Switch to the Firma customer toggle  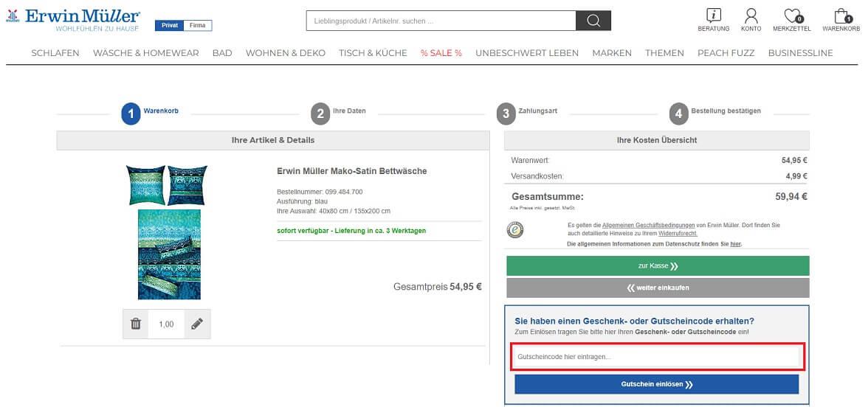pos(198,25)
